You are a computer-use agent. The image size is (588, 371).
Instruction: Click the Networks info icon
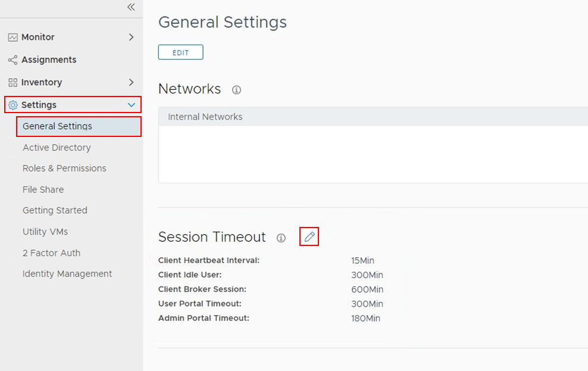coord(236,90)
